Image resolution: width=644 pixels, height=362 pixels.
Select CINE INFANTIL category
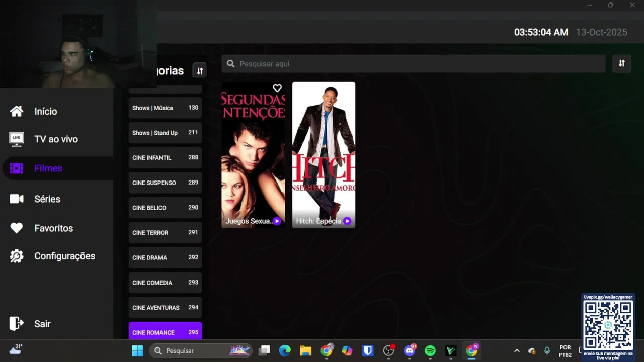click(x=165, y=158)
